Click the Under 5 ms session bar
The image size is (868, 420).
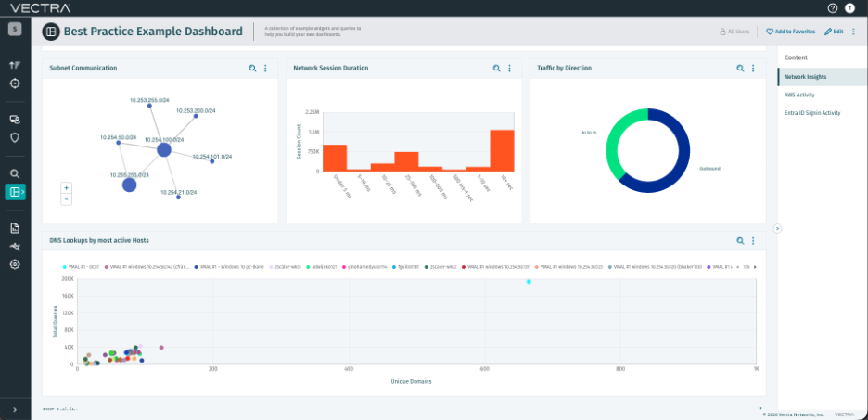pos(335,158)
